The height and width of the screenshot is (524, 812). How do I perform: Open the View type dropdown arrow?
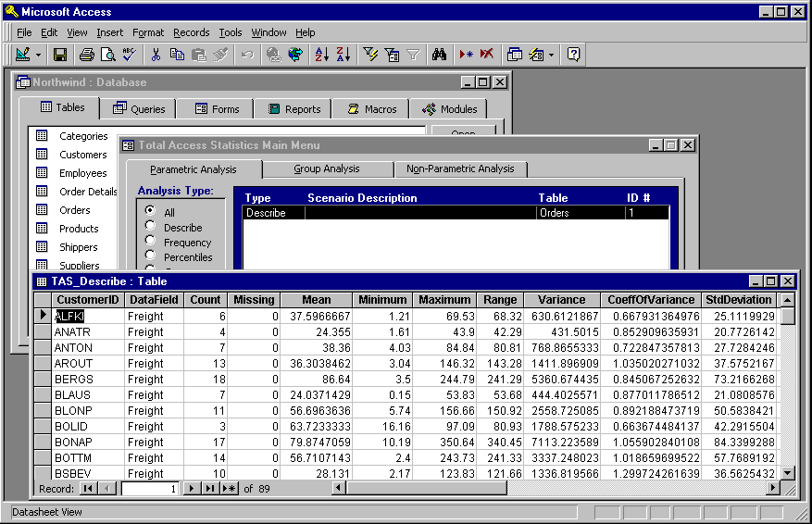pyautogui.click(x=38, y=55)
